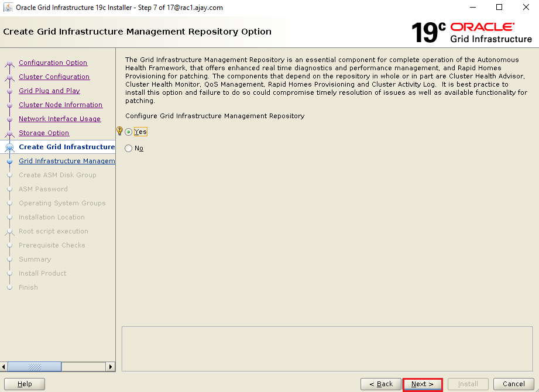Close the installer window

tap(526, 7)
